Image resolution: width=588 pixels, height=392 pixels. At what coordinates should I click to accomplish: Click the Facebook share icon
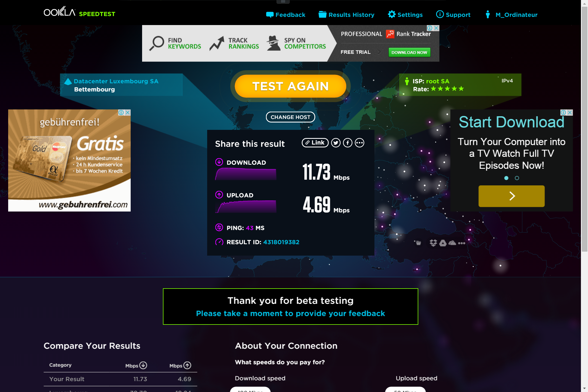pos(347,143)
